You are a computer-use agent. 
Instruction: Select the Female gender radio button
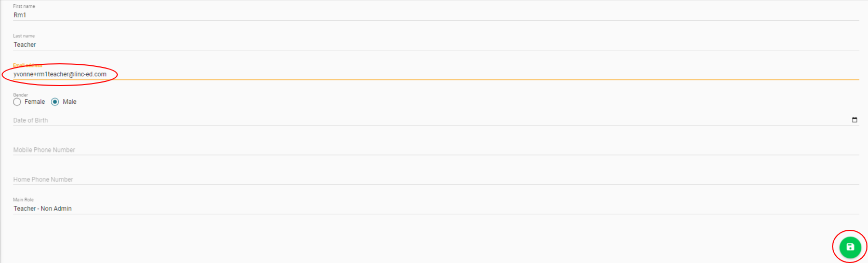[x=17, y=102]
